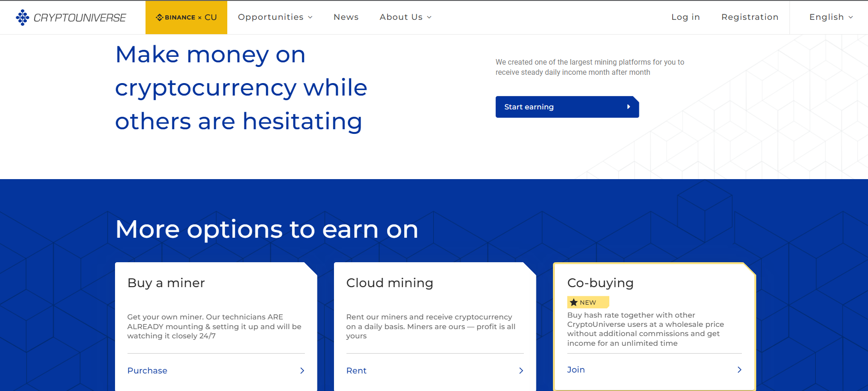This screenshot has height=391, width=868.
Task: Click the CryptoUniverse logo icon
Action: [22, 18]
